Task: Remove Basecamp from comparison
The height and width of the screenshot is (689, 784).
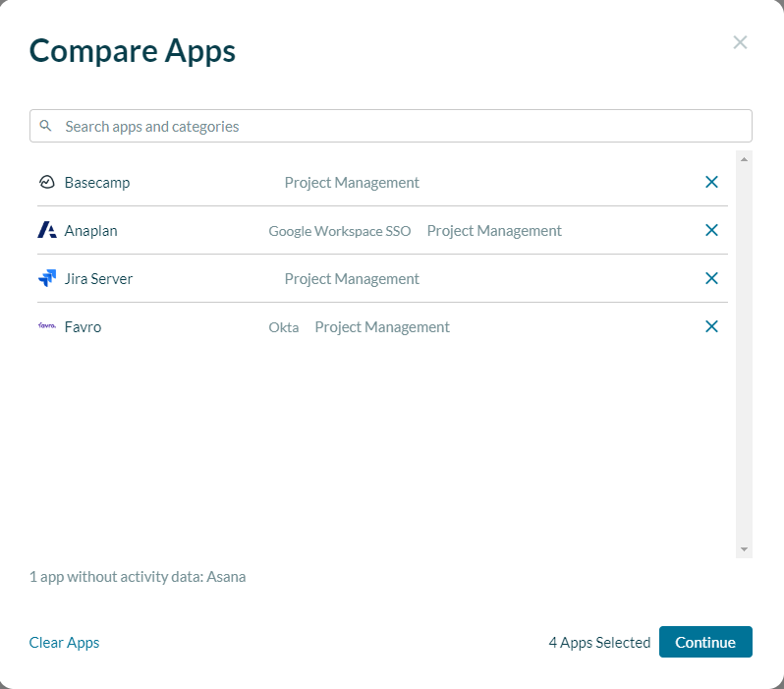Action: (711, 182)
